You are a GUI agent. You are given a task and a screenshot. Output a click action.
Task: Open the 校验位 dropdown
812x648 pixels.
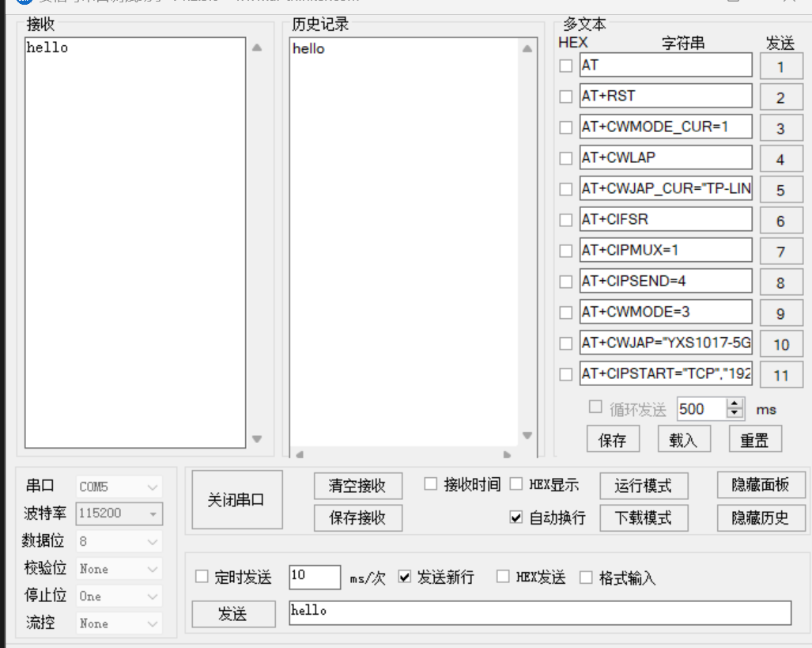click(x=119, y=569)
